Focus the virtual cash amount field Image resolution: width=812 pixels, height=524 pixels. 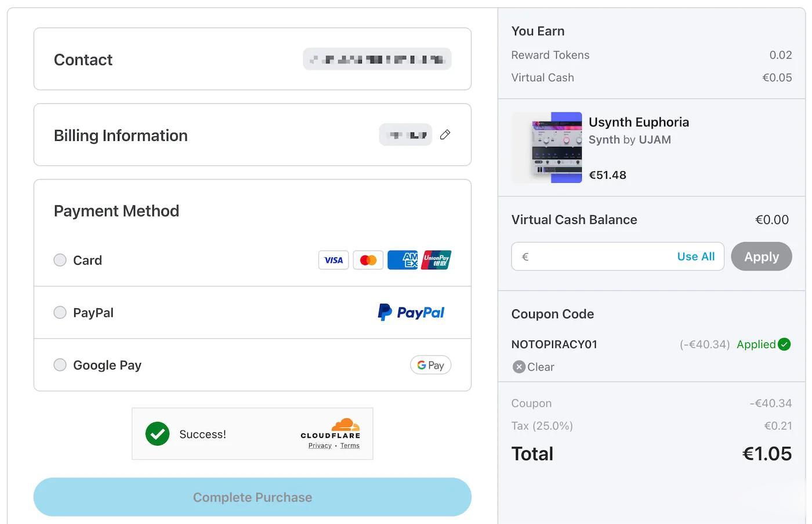(597, 256)
